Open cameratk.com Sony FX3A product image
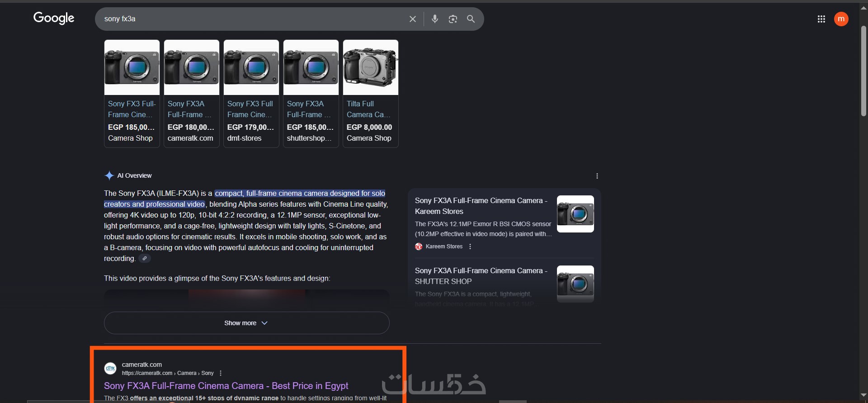The width and height of the screenshot is (868, 403). tap(192, 67)
